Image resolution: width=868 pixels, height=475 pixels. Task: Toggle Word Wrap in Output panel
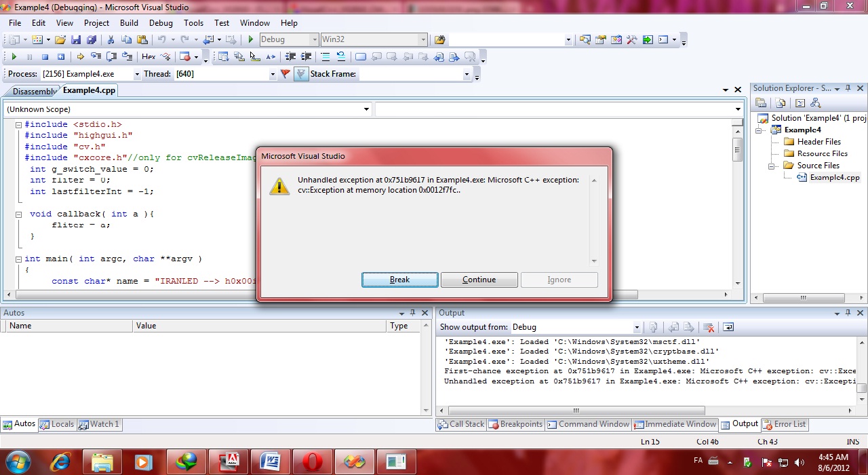[x=728, y=327]
